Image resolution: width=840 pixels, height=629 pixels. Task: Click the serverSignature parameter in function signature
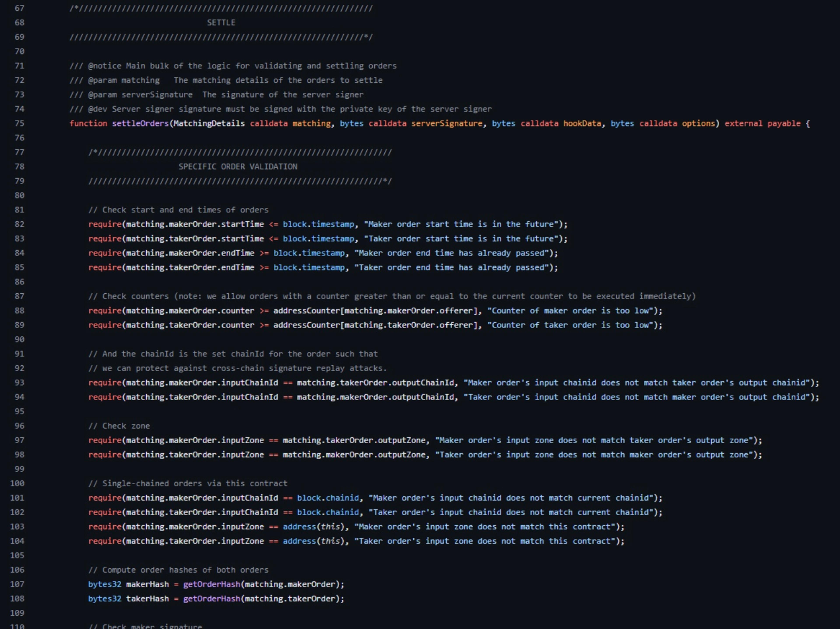click(447, 123)
